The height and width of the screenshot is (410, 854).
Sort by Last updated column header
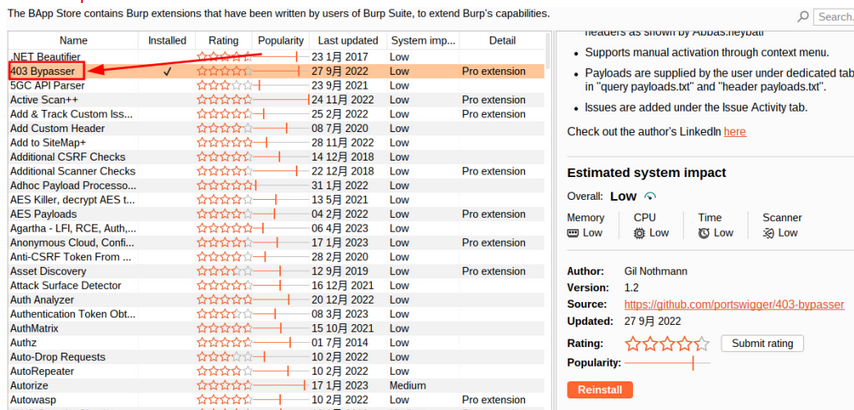348,41
